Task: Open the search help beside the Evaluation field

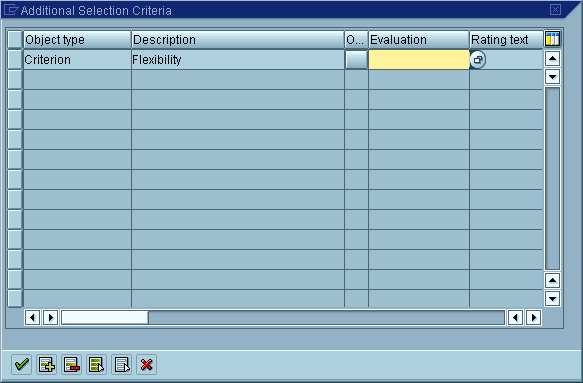Action: 478,59
